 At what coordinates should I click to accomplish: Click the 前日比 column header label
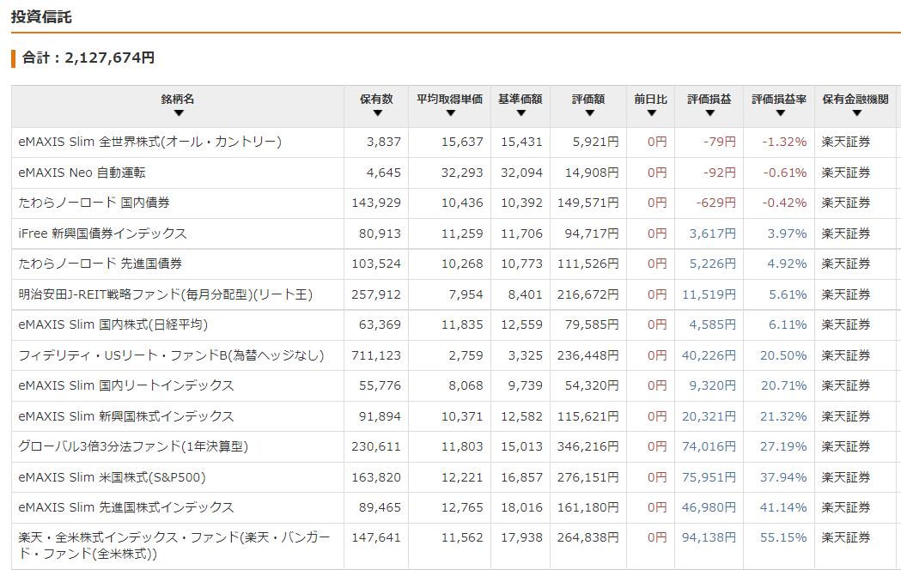point(651,100)
